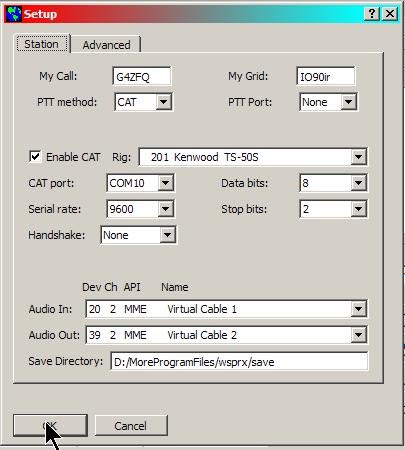This screenshot has width=405, height=450.
Task: Click the Cancel button
Action: 131,425
